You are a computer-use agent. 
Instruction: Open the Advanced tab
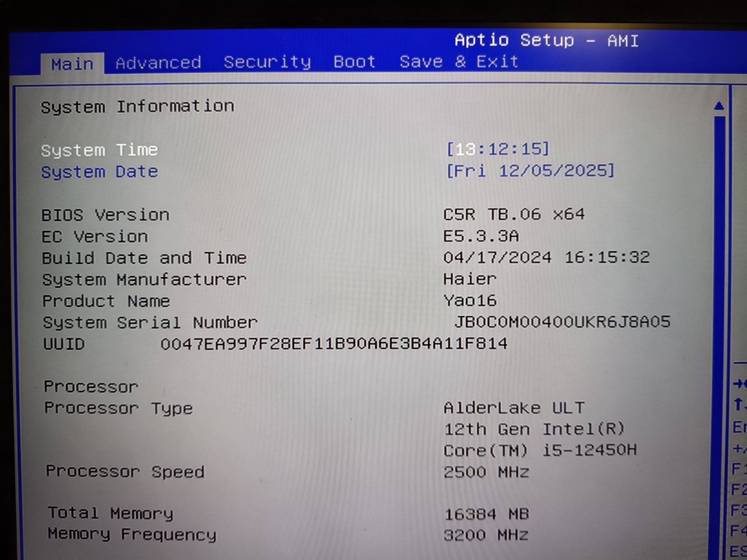pyautogui.click(x=158, y=63)
